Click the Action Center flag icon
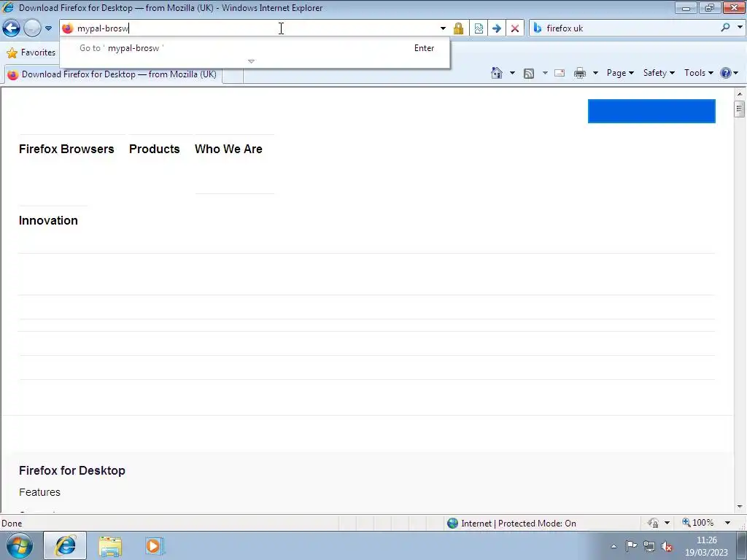 pyautogui.click(x=631, y=546)
